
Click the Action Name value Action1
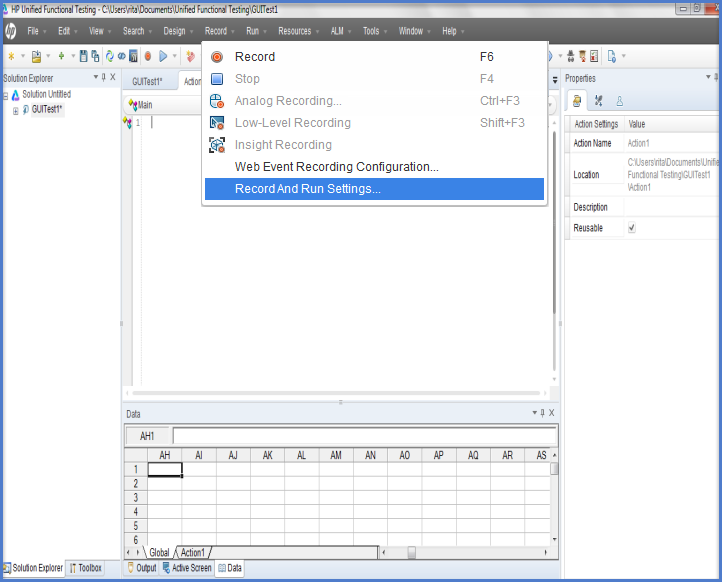tap(638, 143)
